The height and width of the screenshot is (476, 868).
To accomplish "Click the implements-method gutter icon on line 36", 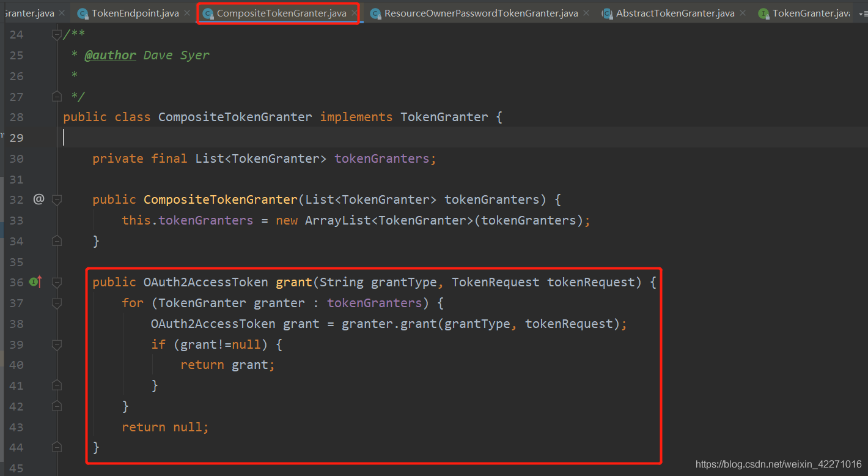I will (x=36, y=282).
